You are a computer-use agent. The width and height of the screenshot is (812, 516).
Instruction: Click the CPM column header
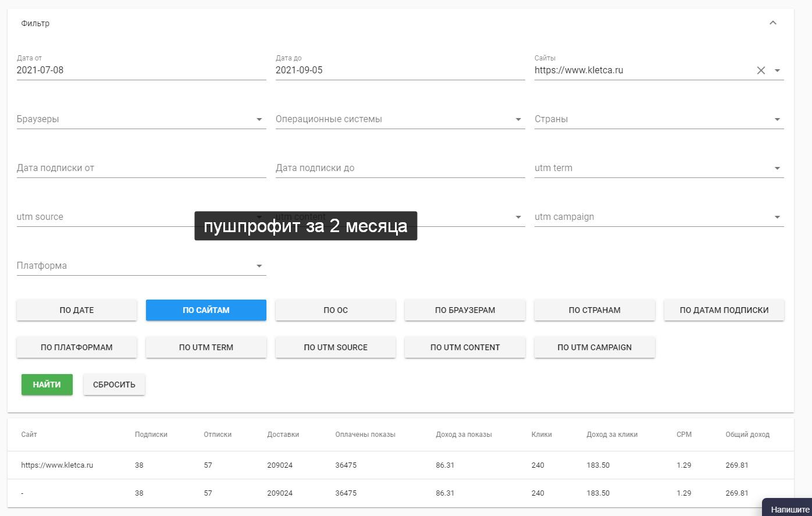684,435
